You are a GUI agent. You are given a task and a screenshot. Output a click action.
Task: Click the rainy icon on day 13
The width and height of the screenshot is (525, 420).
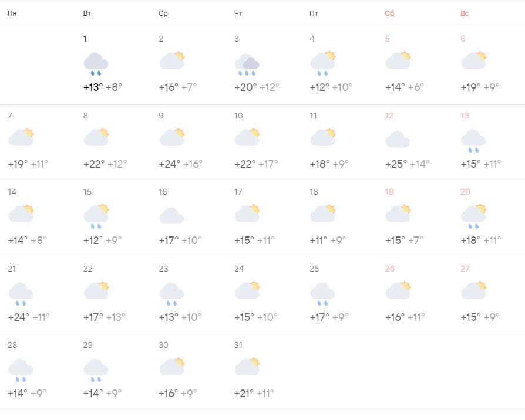(x=473, y=141)
